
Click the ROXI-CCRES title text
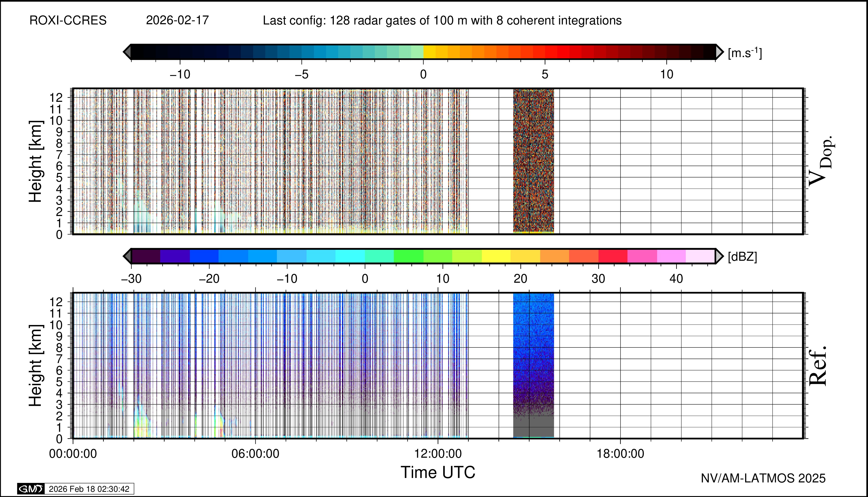click(68, 21)
